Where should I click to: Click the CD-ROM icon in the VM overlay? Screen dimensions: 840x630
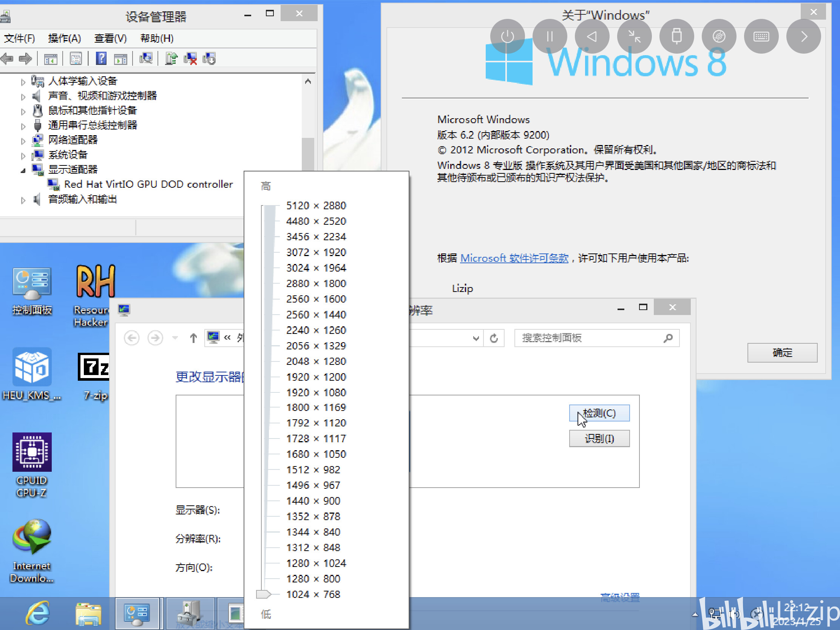tap(719, 37)
